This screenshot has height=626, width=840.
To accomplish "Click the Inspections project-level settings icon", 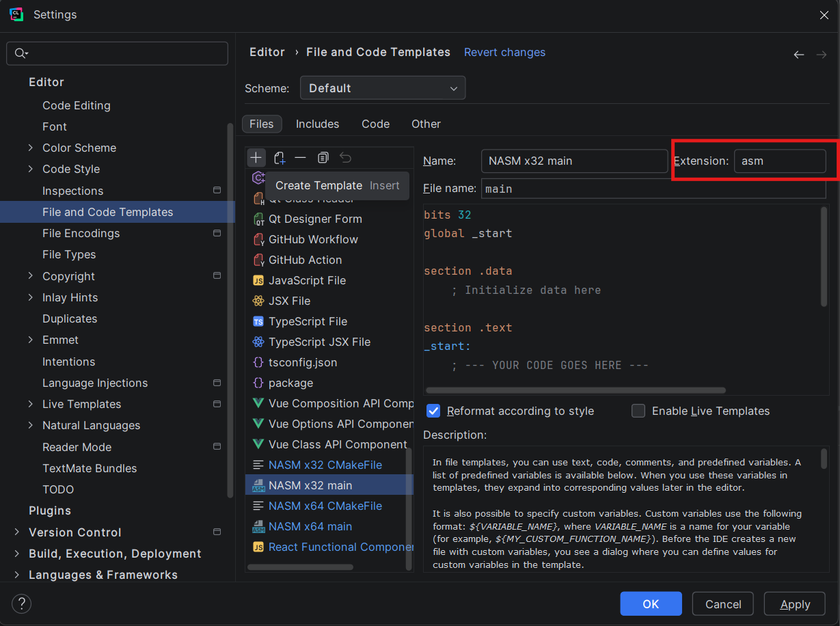I will (x=217, y=190).
